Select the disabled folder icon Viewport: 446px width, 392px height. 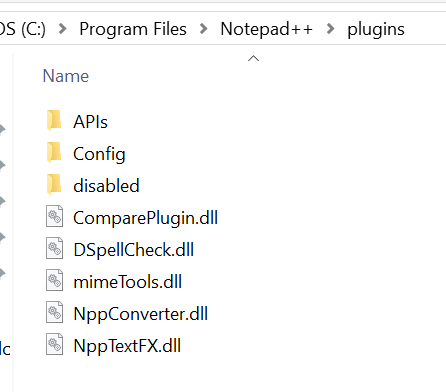click(x=54, y=184)
